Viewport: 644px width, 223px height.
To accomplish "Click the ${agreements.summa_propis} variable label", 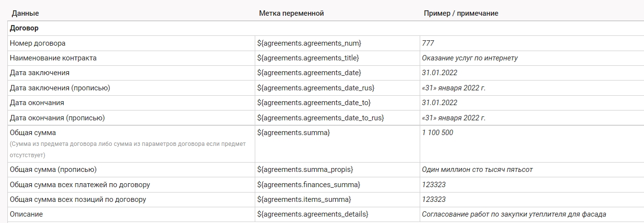I will [x=305, y=169].
